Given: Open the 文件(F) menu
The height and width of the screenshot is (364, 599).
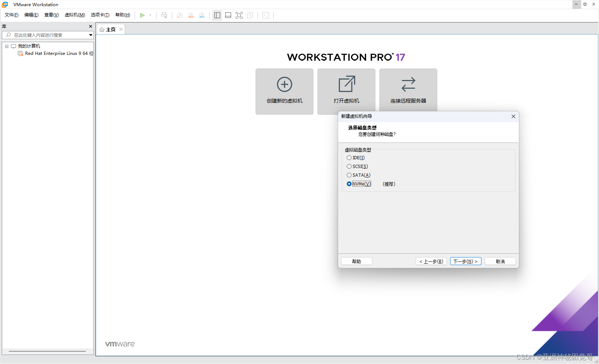Looking at the screenshot, I should pyautogui.click(x=11, y=15).
